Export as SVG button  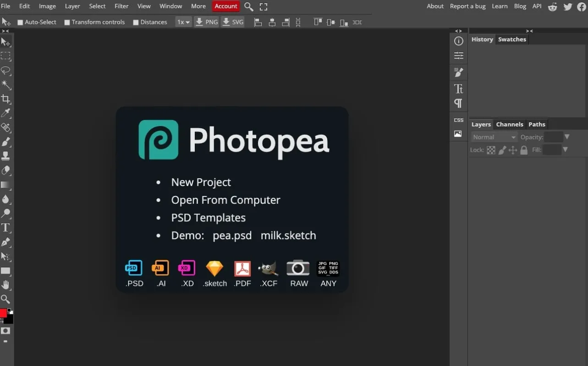[x=233, y=22]
